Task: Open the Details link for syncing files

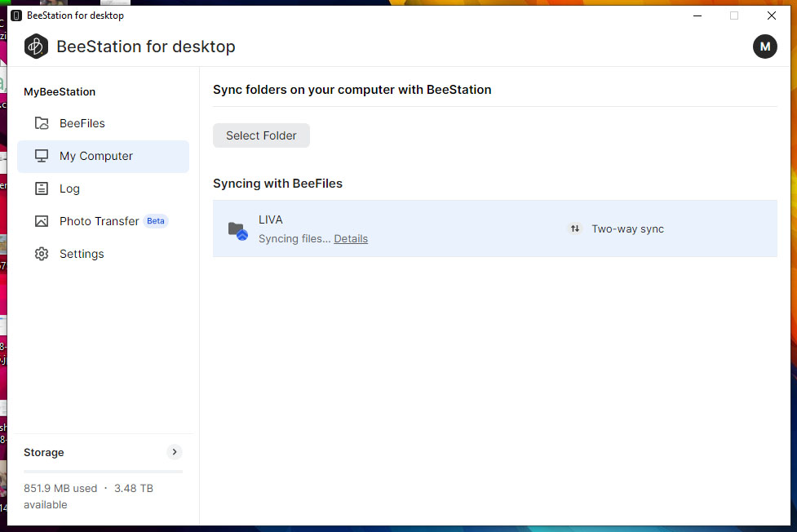Action: (x=351, y=239)
